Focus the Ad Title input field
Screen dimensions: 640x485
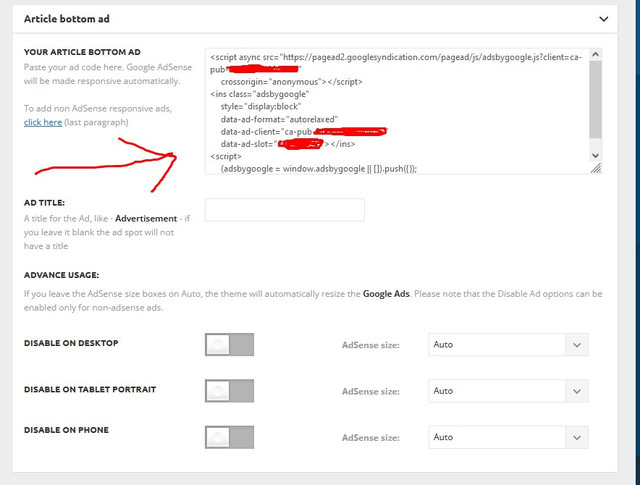pyautogui.click(x=284, y=210)
